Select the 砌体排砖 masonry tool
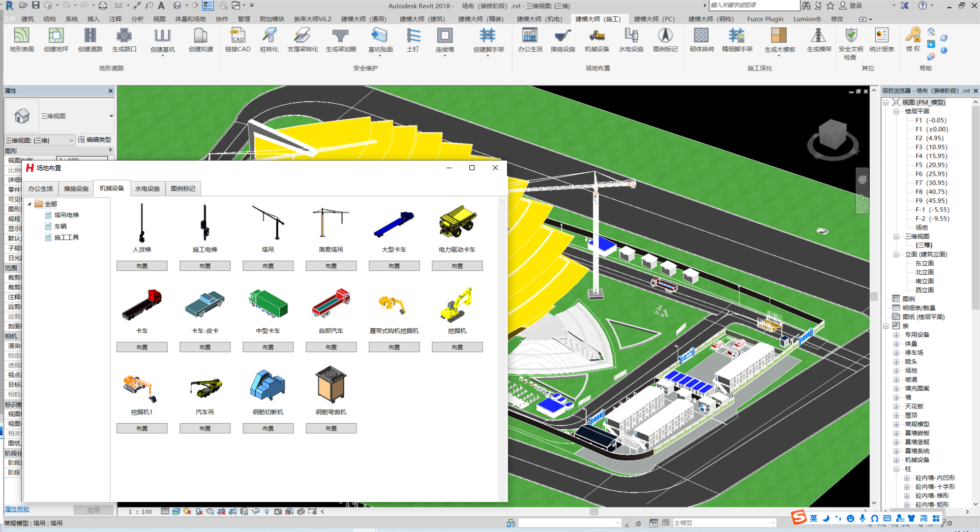The width and height of the screenshot is (980, 532). (x=701, y=40)
